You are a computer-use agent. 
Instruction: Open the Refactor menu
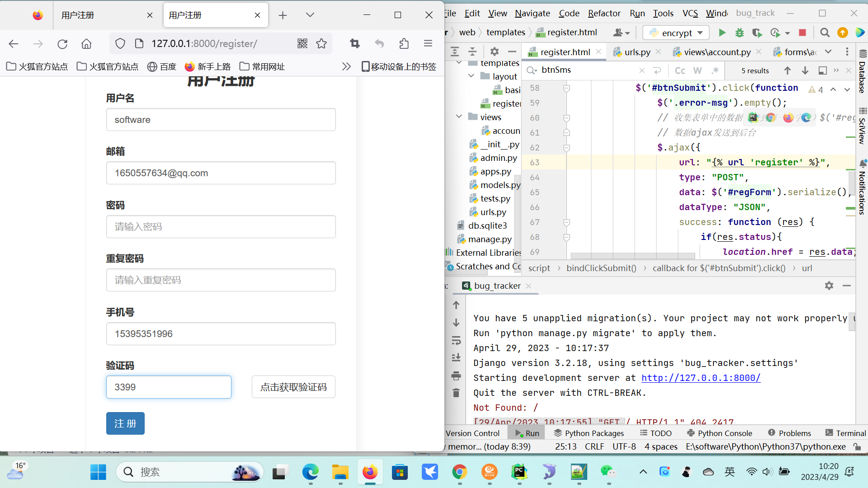pyautogui.click(x=604, y=13)
